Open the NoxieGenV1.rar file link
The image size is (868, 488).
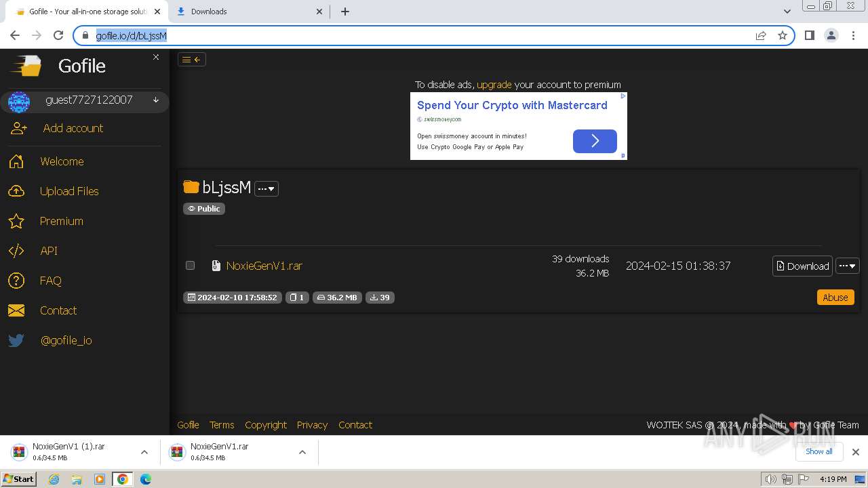(x=264, y=266)
